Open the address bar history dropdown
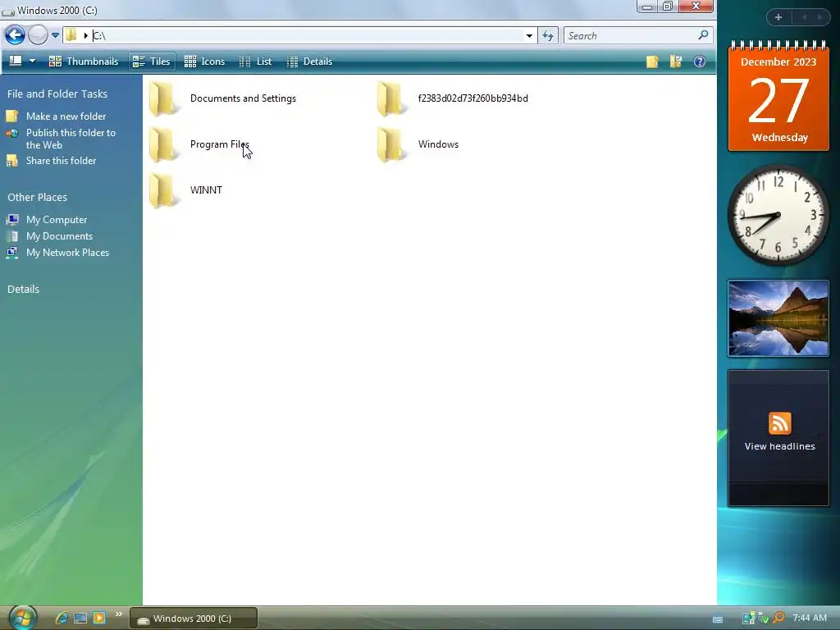Screen dimensions: 840x630 coord(529,36)
